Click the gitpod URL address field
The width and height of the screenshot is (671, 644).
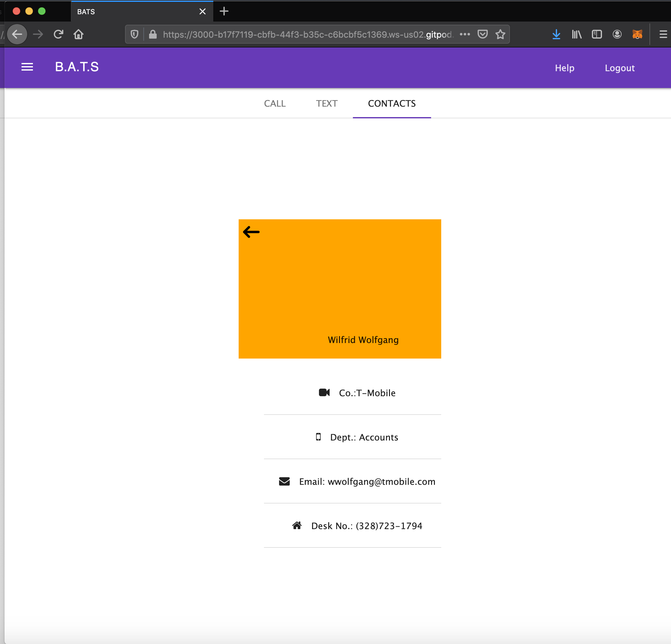[x=307, y=34]
